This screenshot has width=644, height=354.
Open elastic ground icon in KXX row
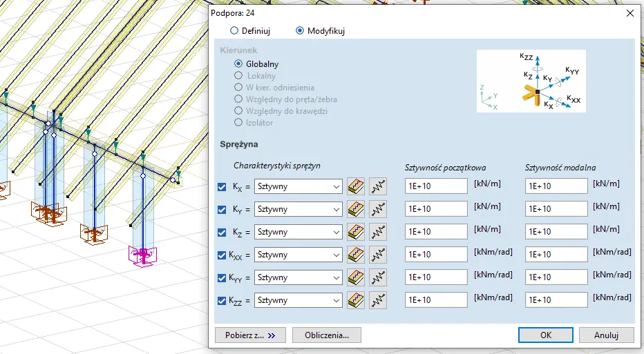tap(355, 255)
